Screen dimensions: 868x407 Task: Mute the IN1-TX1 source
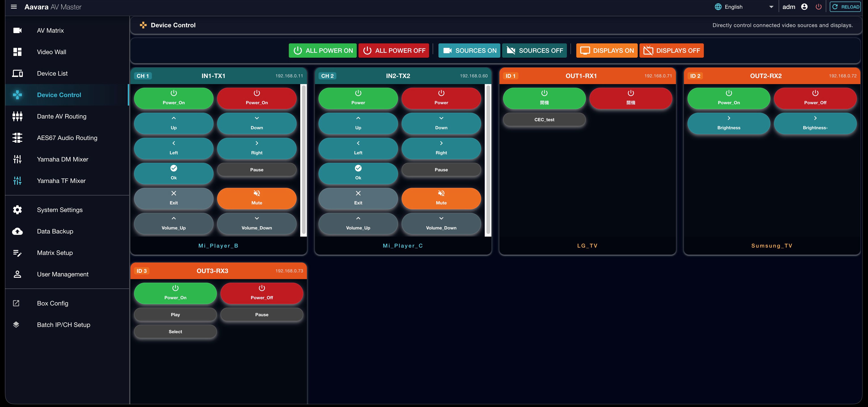coord(257,198)
